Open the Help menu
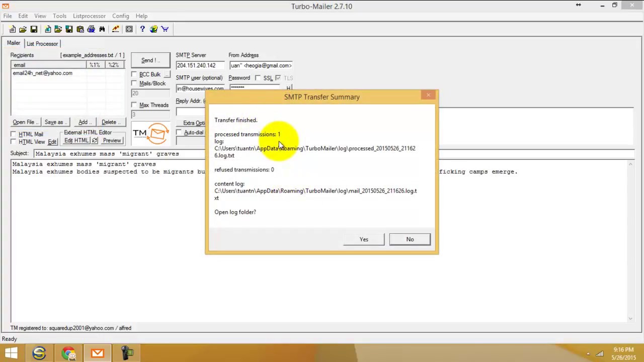The width and height of the screenshot is (644, 362). [141, 16]
